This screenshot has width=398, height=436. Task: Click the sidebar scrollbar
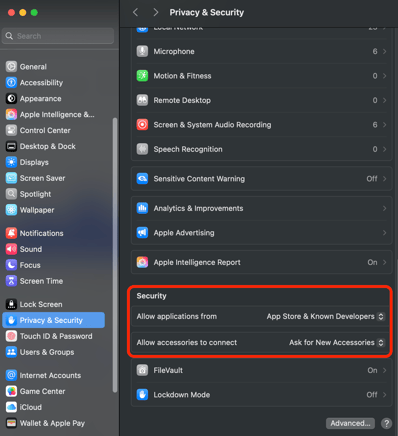pyautogui.click(x=115, y=255)
